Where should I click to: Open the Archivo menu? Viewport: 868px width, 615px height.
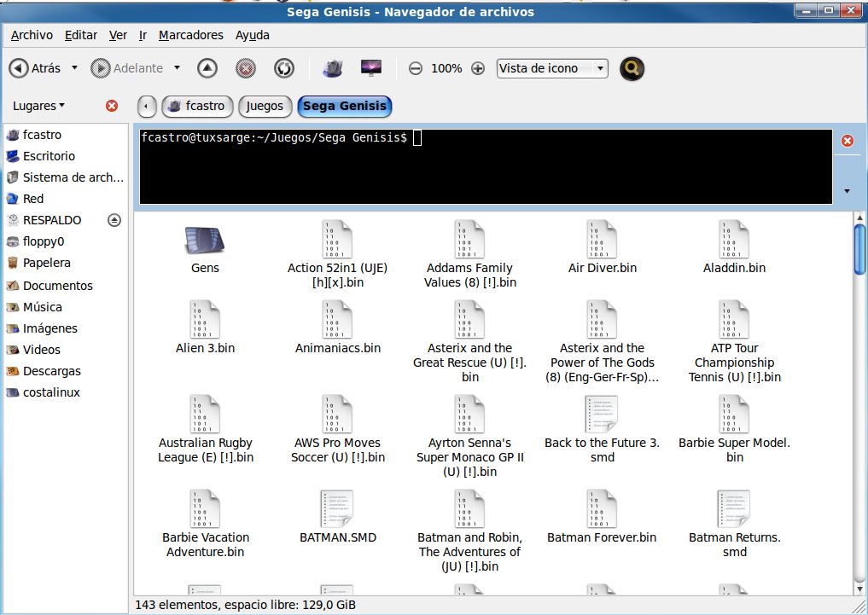(x=32, y=35)
